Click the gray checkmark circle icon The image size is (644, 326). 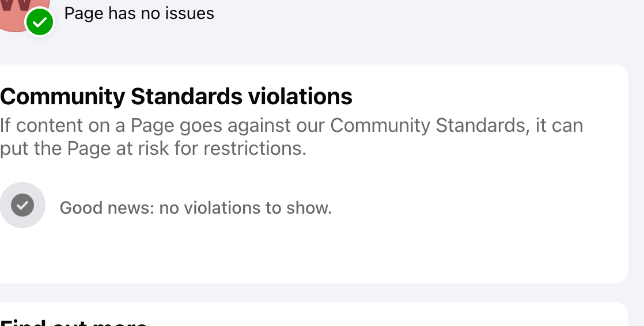click(x=22, y=205)
